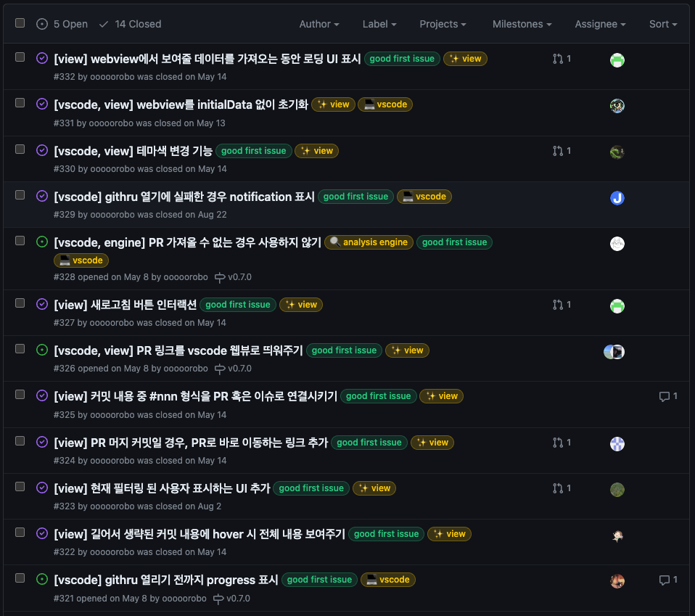Open the Author filter dropdown

(319, 24)
